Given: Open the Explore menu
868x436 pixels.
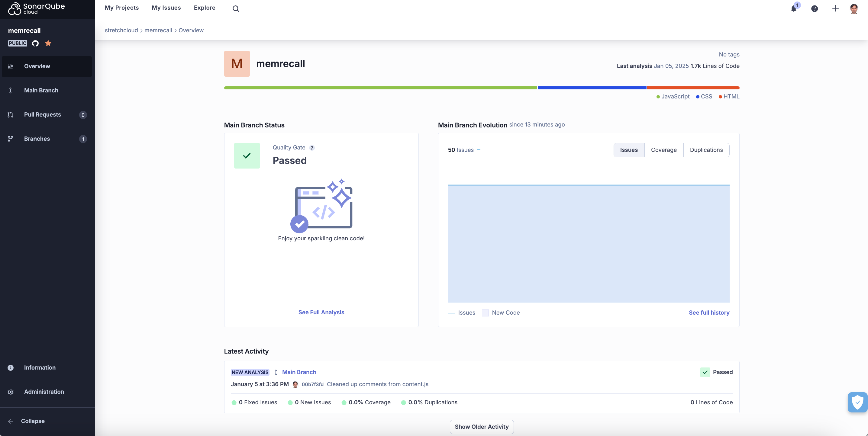Looking at the screenshot, I should pos(205,8).
